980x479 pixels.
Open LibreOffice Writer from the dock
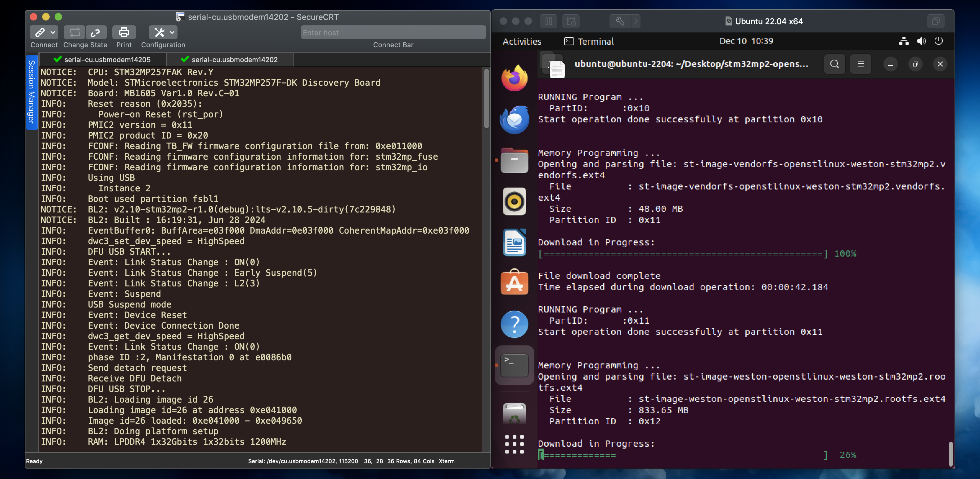(514, 242)
